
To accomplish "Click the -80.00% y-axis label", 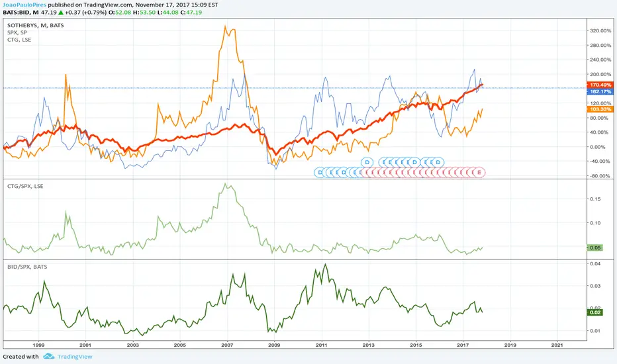I will coord(601,176).
